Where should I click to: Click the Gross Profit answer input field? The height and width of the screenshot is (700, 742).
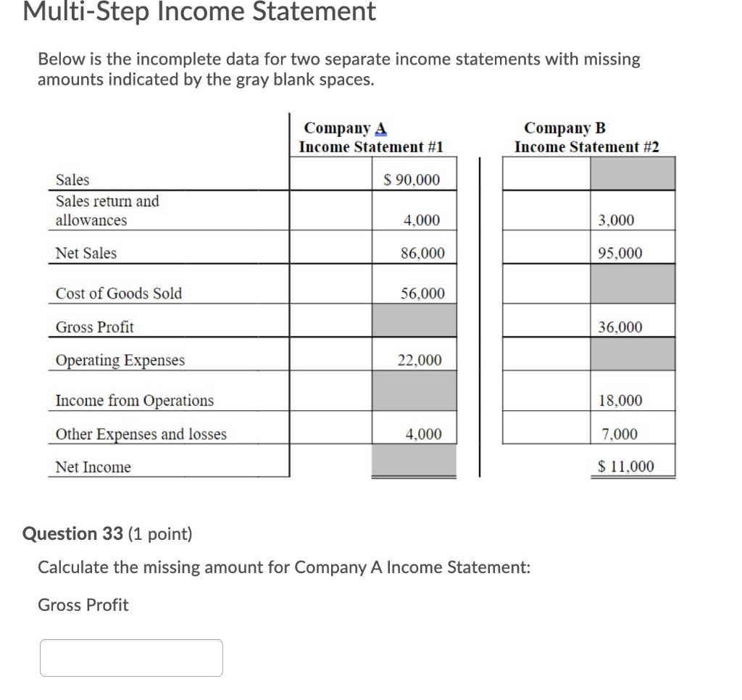point(130,657)
